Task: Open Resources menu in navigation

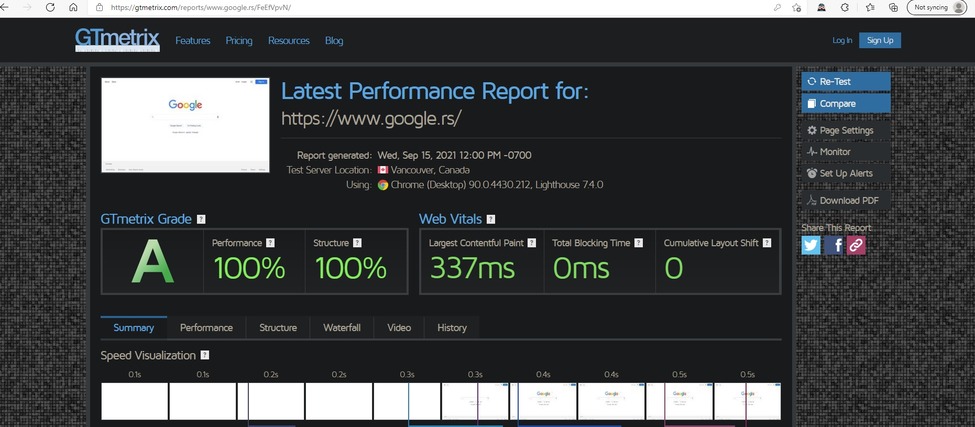Action: [x=289, y=41]
